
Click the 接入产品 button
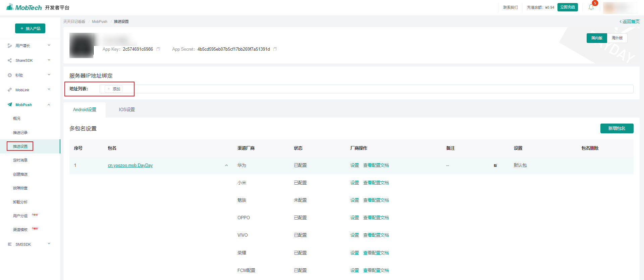(x=30, y=29)
